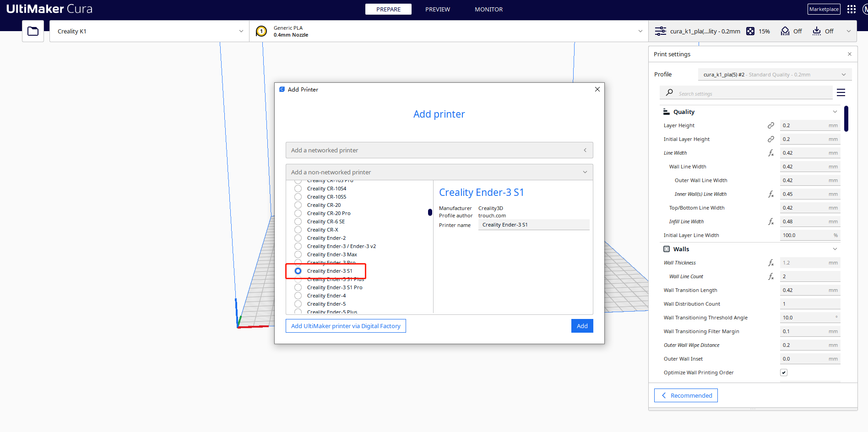
Task: Click the Cura logo in Add Printer title
Action: (x=282, y=89)
